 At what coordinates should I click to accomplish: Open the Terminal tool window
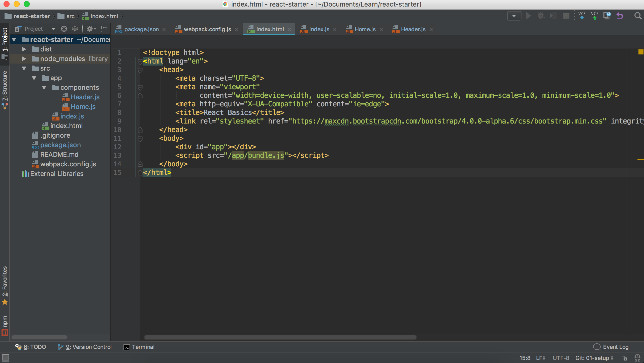(139, 347)
